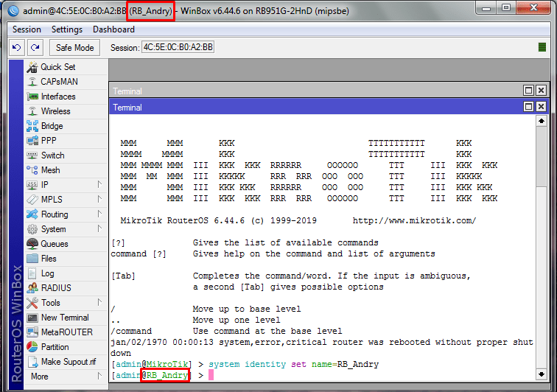Open the Dashboard menu
The width and height of the screenshot is (557, 392).
click(x=113, y=29)
